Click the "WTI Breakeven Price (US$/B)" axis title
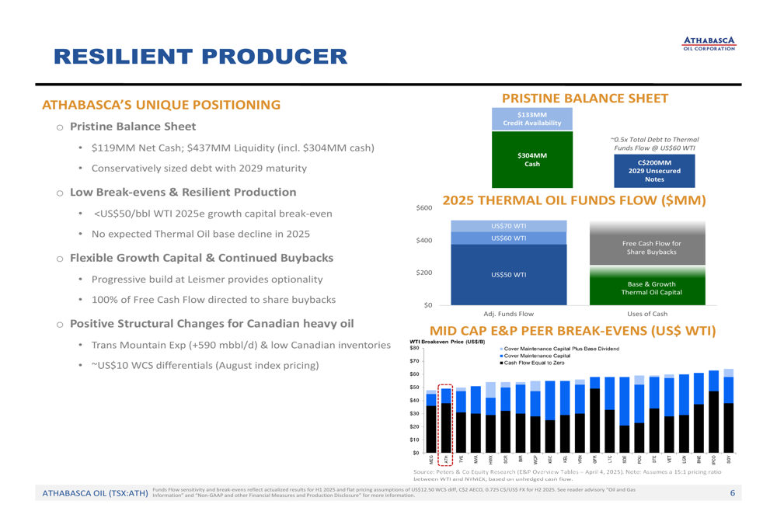 click(448, 342)
